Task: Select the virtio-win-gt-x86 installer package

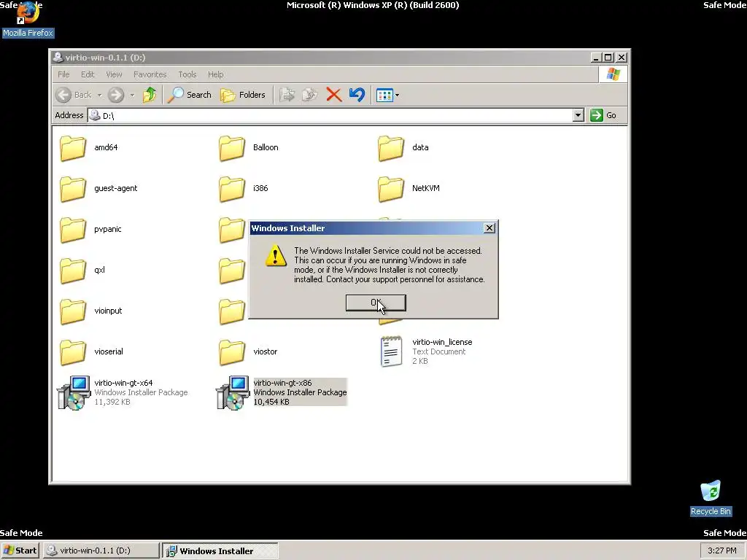Action: [x=282, y=392]
